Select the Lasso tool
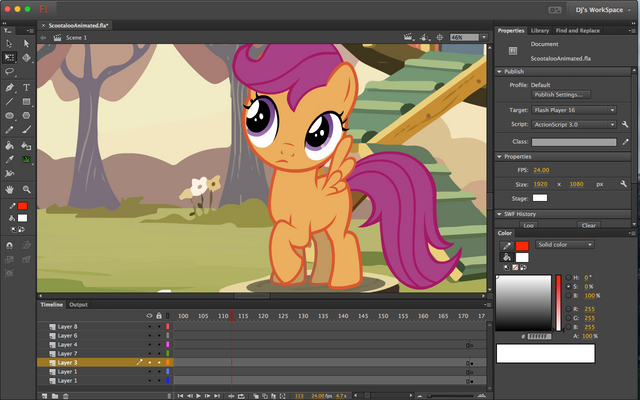640x400 pixels. [9, 72]
